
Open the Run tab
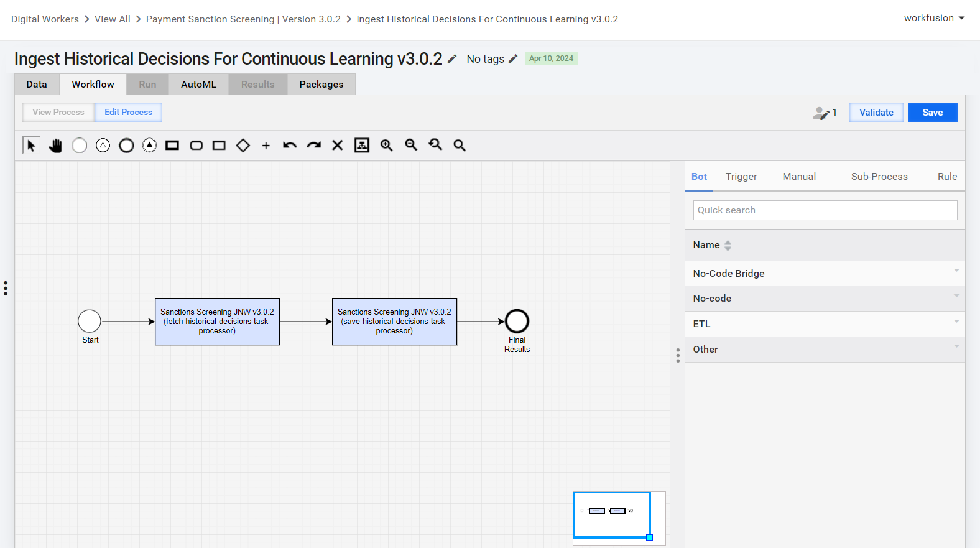(147, 85)
